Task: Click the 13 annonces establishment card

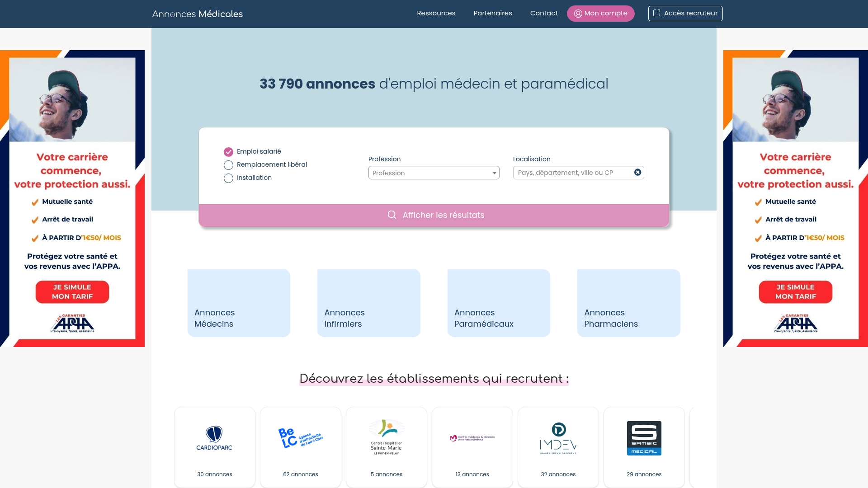Action: (472, 447)
